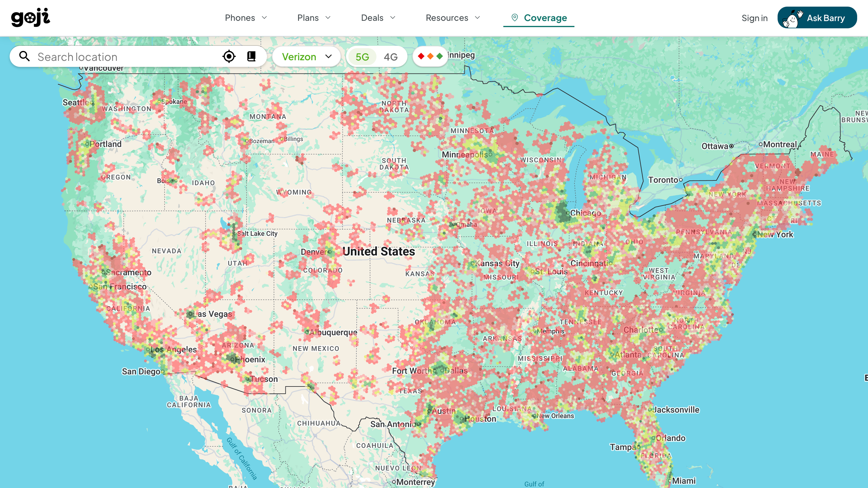The height and width of the screenshot is (488, 868).
Task: Click the "New York" city label
Action: click(775, 234)
